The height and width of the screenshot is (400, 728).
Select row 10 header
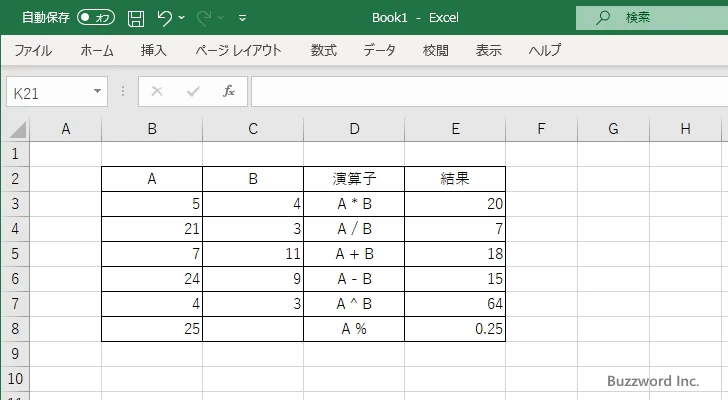(15, 379)
